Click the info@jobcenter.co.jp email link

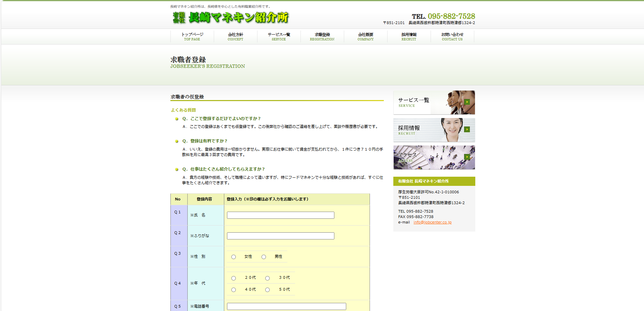[x=432, y=222]
